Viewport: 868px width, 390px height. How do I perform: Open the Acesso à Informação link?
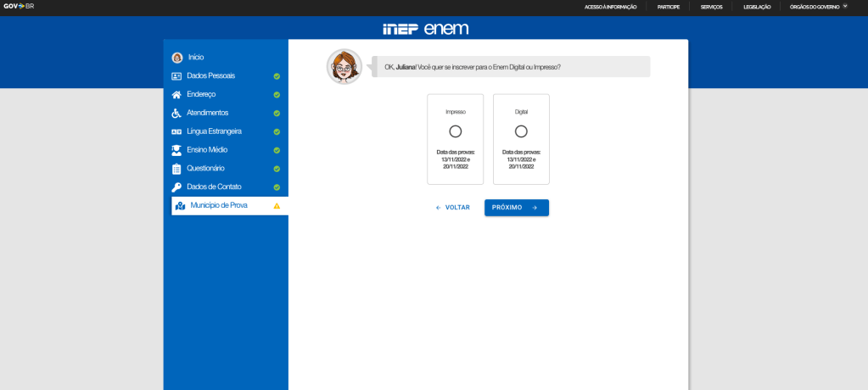(611, 7)
